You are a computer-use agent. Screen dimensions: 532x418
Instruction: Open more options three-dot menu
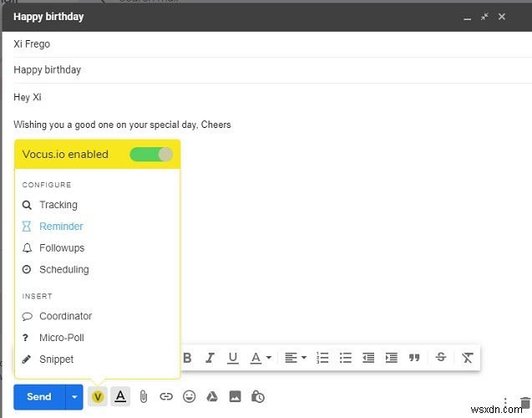pos(505,403)
